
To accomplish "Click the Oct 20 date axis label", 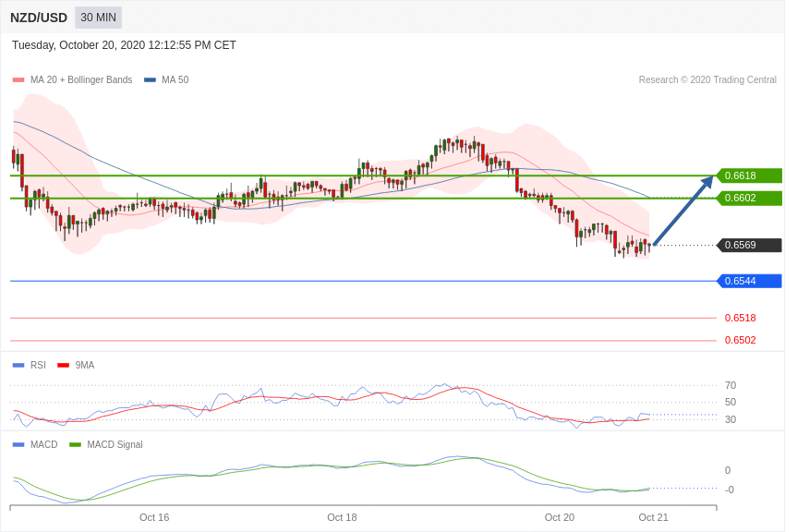I will 560,517.
